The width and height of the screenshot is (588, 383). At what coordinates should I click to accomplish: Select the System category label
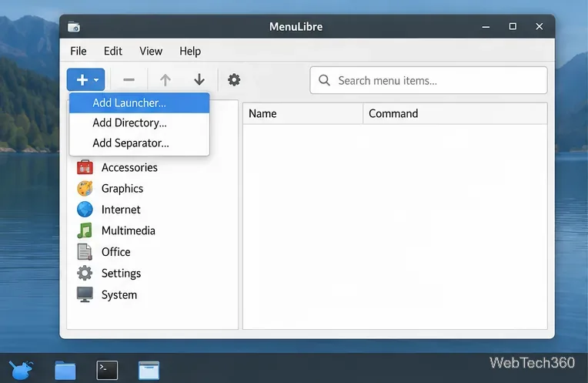tap(119, 295)
